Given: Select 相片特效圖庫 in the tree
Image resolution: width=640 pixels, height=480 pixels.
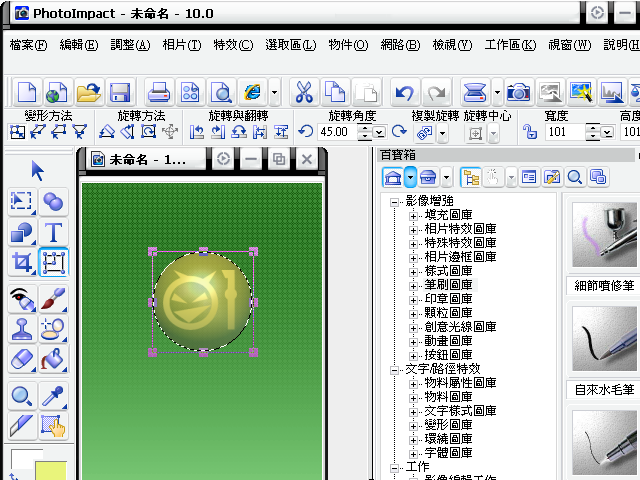Looking at the screenshot, I should coord(460,229).
